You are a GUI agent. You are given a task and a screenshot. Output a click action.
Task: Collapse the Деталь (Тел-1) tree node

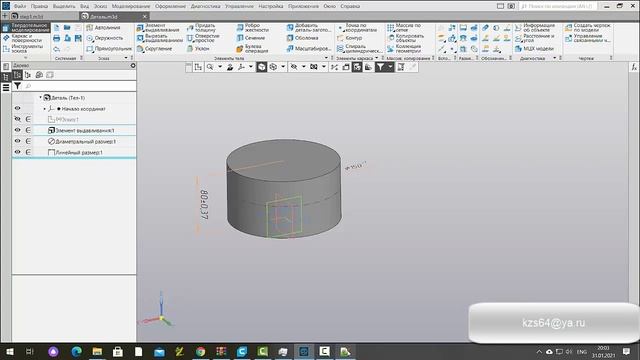[40, 98]
